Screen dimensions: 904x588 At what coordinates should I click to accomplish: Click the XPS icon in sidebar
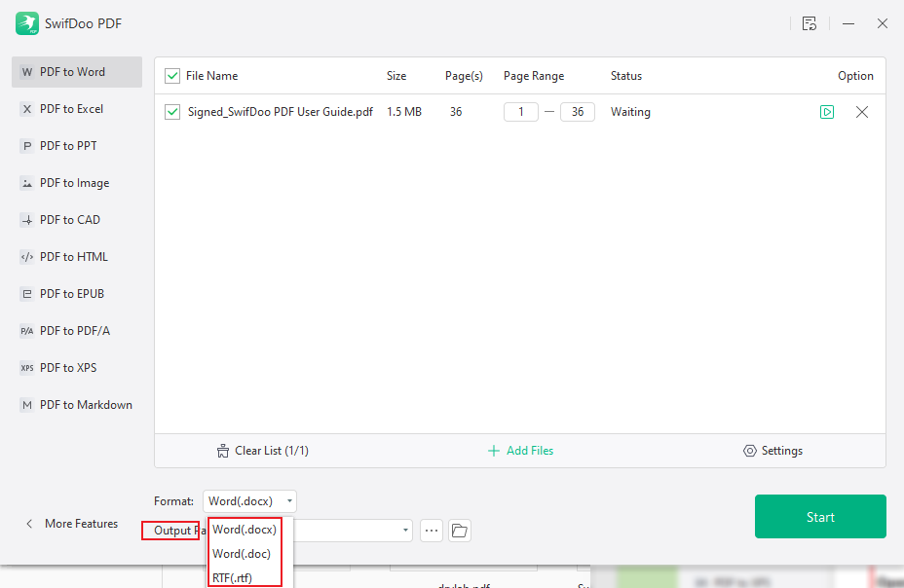27,367
